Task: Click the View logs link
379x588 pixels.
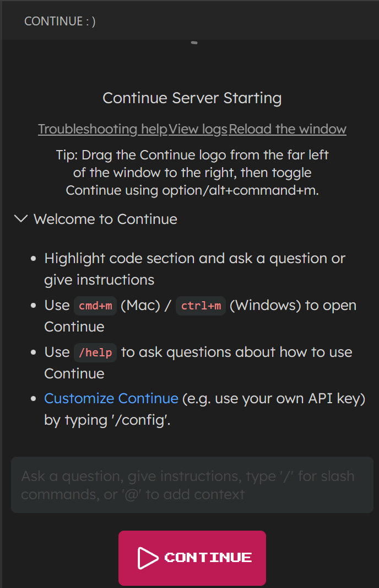Action: click(x=198, y=129)
